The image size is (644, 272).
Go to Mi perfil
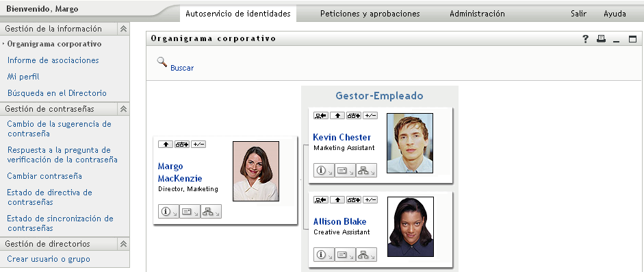click(x=23, y=77)
